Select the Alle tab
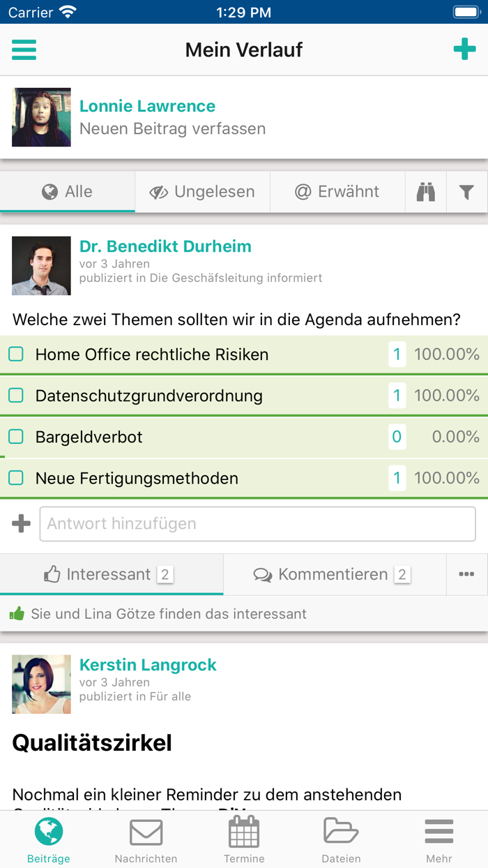 tap(67, 191)
